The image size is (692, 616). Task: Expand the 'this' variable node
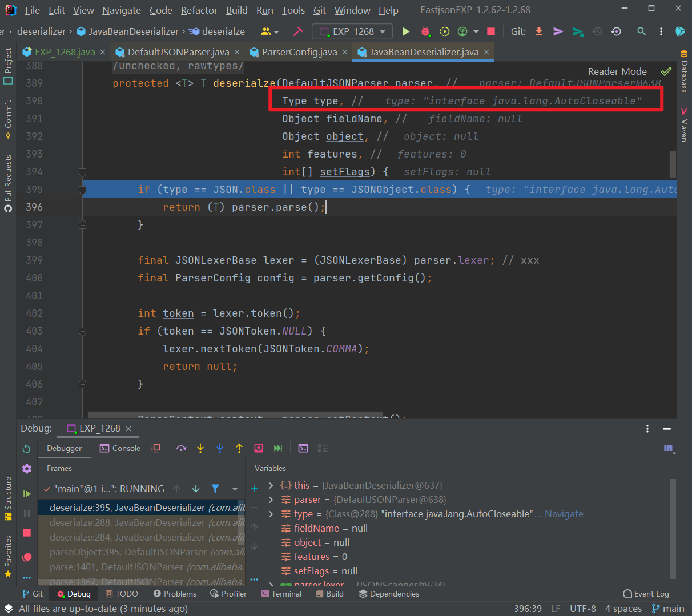coord(270,485)
